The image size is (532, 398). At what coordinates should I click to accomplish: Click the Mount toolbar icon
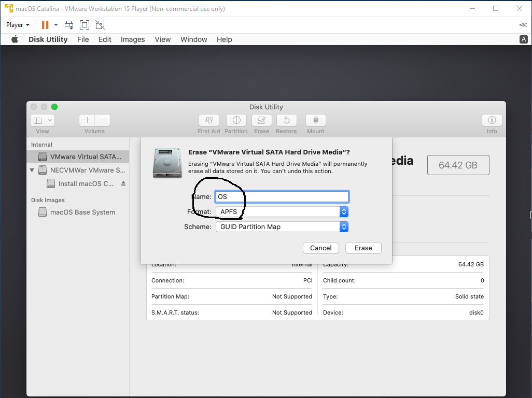pos(316,120)
